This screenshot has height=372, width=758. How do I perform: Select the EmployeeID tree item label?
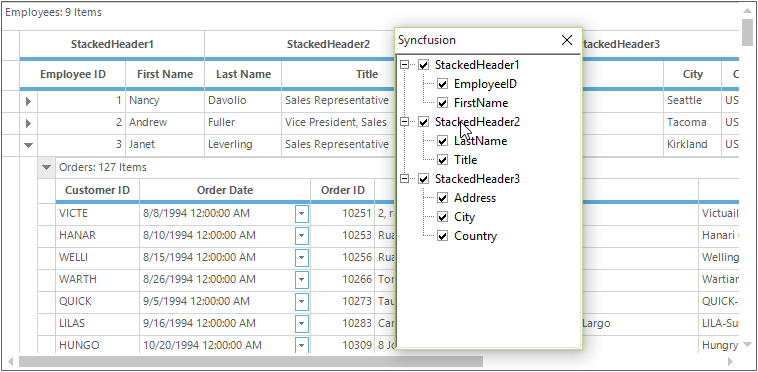tap(485, 84)
